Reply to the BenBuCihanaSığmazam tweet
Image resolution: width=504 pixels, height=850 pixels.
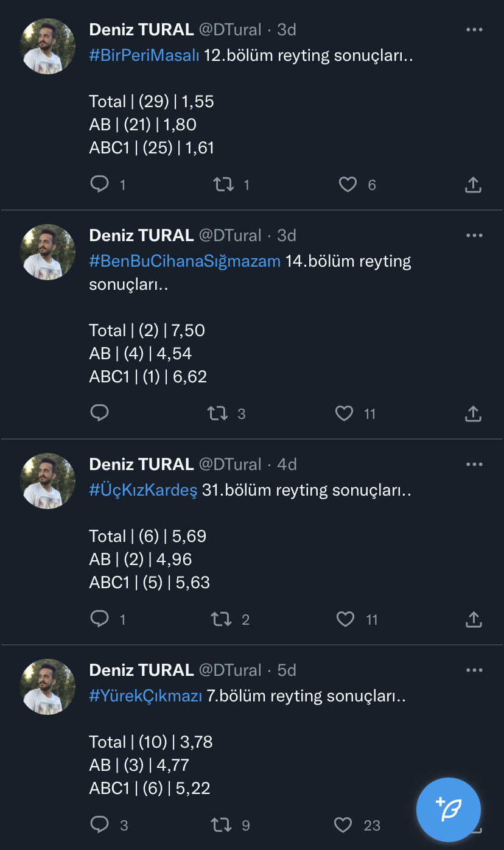[99, 413]
